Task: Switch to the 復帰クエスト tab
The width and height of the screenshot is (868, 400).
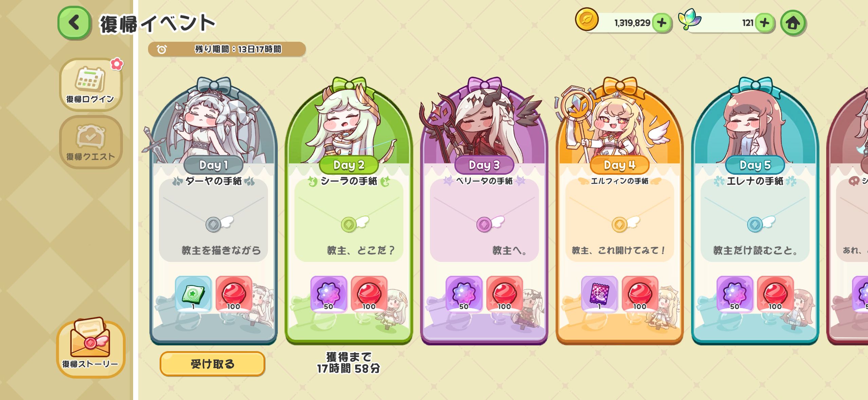Action: [x=90, y=142]
